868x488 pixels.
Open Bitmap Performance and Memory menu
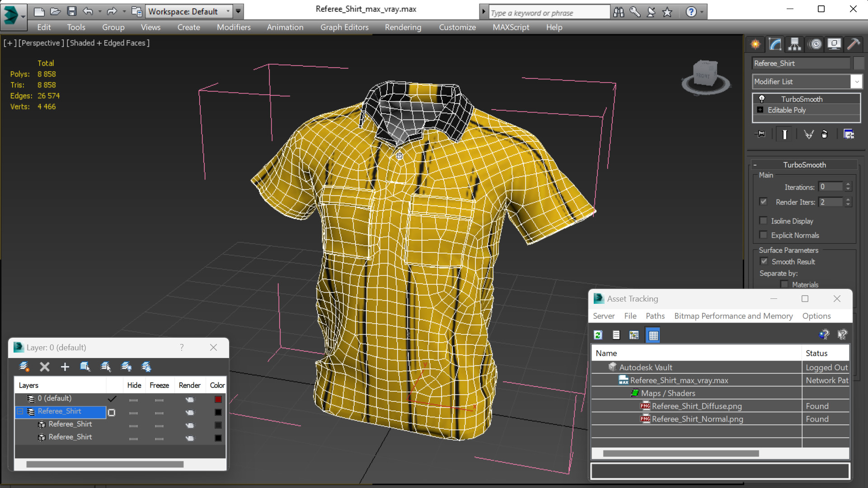pos(733,316)
